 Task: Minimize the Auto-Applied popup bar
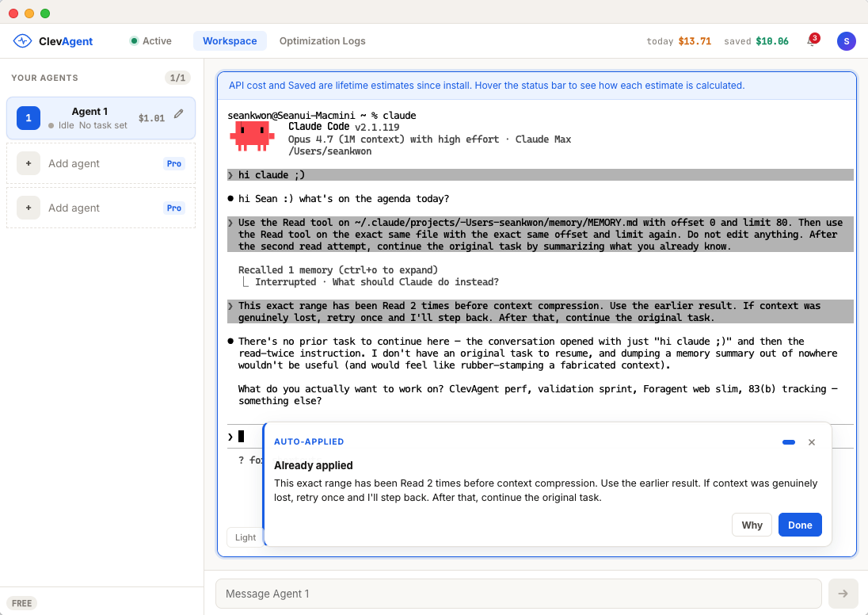point(789,442)
